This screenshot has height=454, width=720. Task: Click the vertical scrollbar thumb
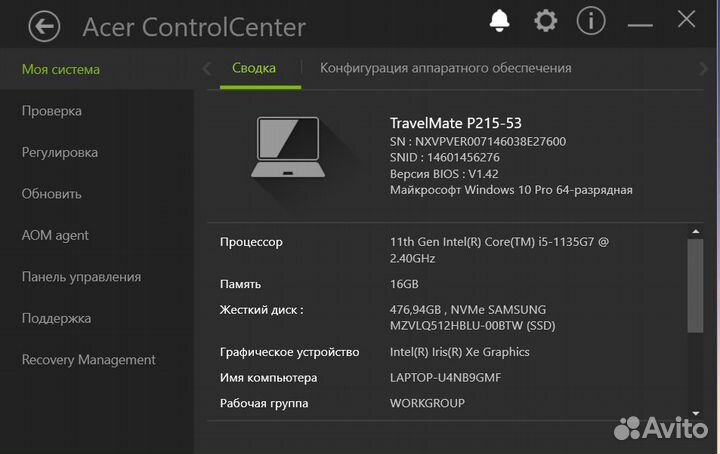(695, 285)
